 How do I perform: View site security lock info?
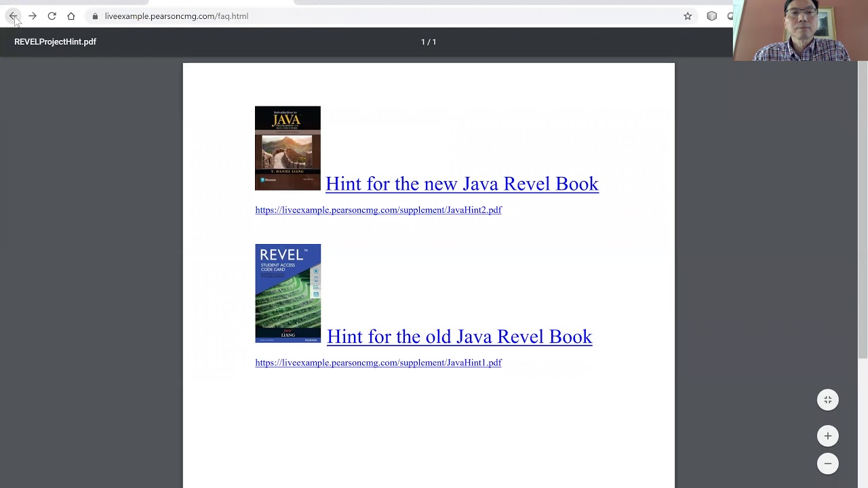(95, 16)
